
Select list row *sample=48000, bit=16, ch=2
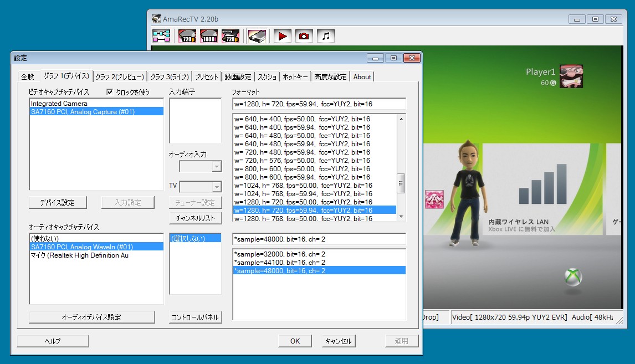[x=319, y=270]
